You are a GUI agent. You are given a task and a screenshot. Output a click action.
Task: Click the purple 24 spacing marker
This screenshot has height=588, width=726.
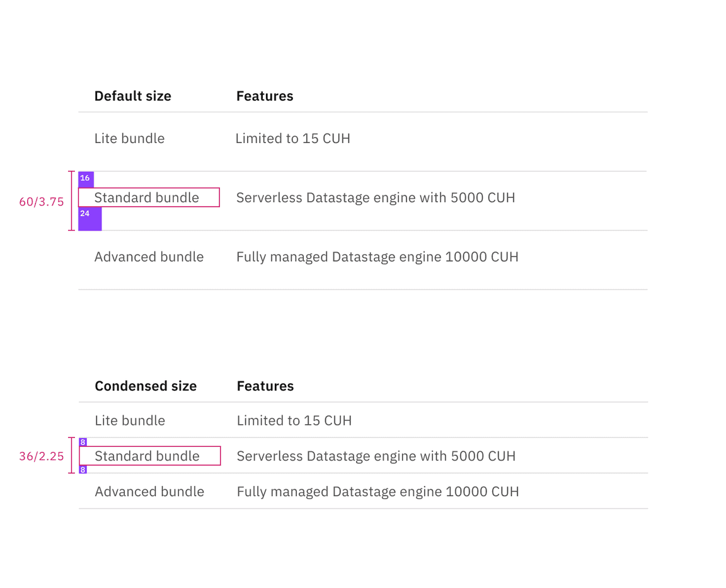point(89,219)
